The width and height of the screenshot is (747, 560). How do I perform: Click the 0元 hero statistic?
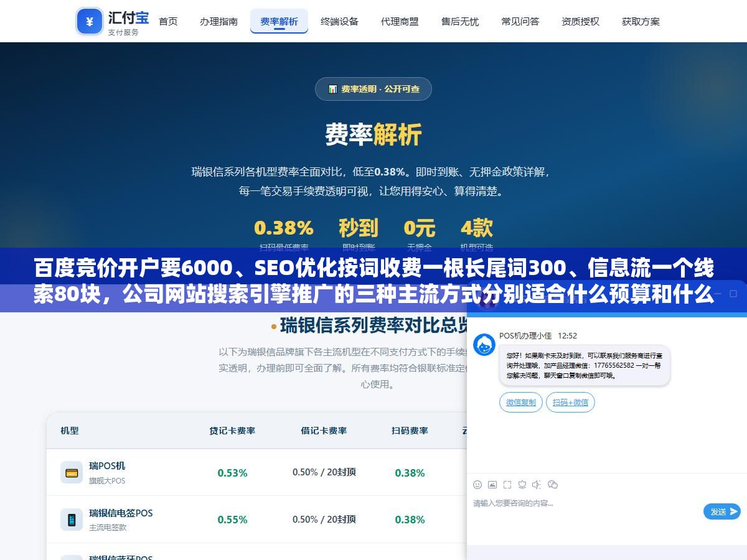click(x=419, y=228)
